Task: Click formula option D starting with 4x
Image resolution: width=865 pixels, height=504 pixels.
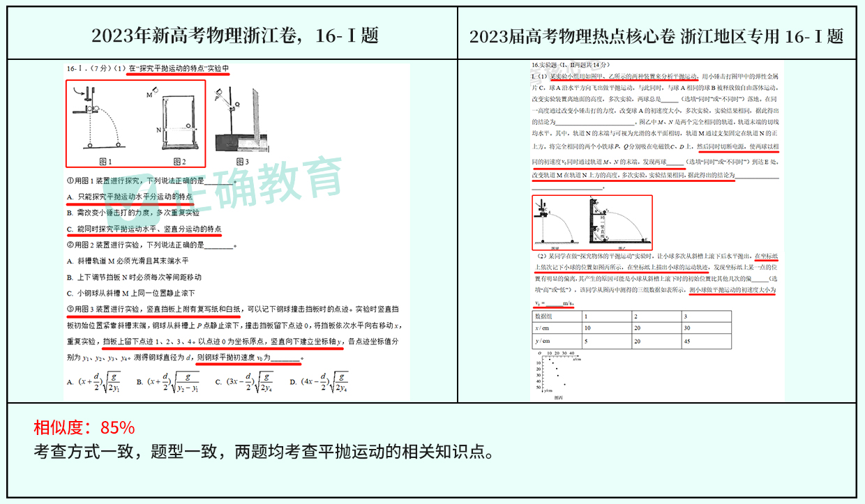Action: tap(319, 382)
